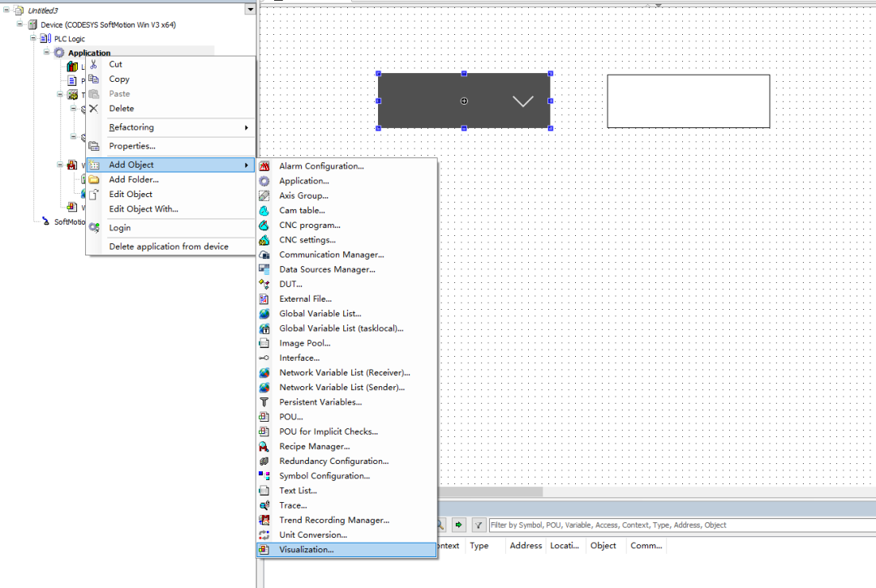Open the device tree panel dropdown arrow
The image size is (876, 588).
tap(251, 10)
